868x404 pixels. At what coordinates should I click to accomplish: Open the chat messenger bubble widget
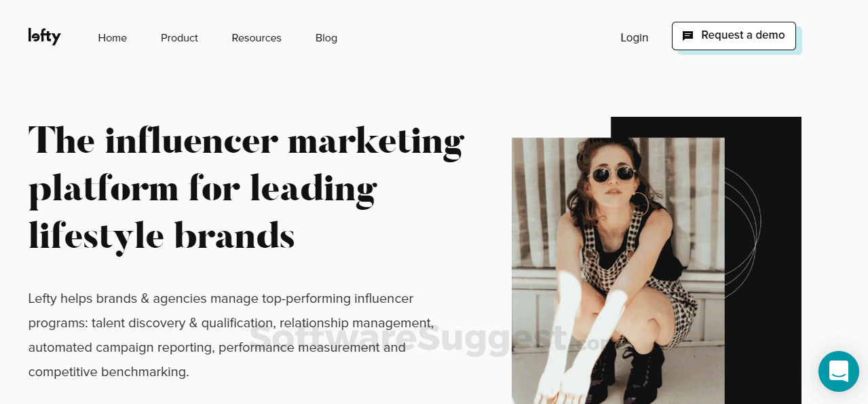(x=838, y=371)
